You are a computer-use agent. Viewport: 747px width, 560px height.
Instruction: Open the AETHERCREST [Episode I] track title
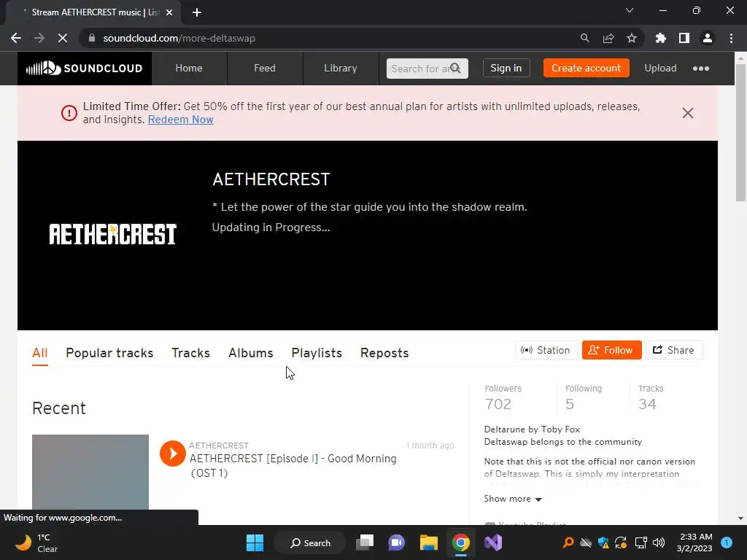point(293,466)
